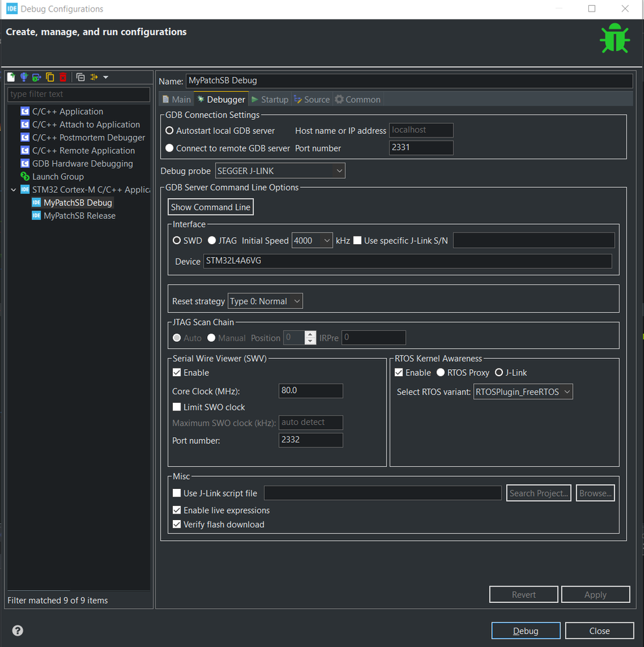Toggle Verify flash download checkbox
Viewport: 644px width, 647px height.
tap(177, 525)
